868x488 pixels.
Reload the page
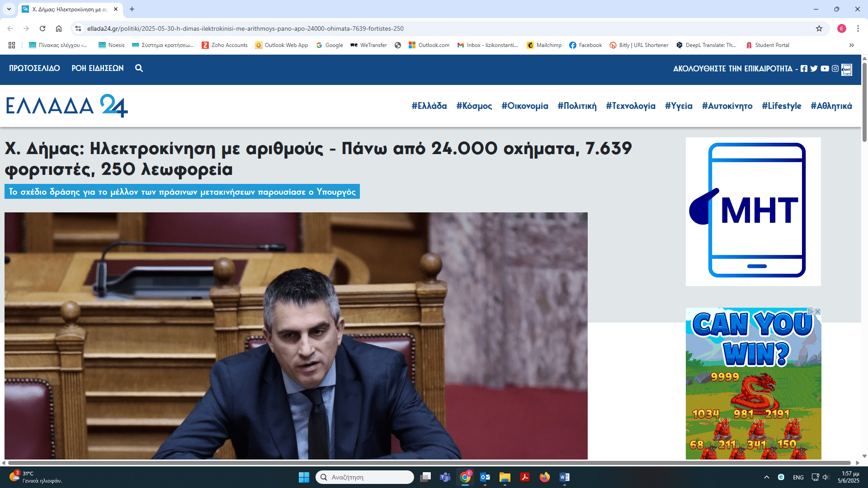coord(42,28)
